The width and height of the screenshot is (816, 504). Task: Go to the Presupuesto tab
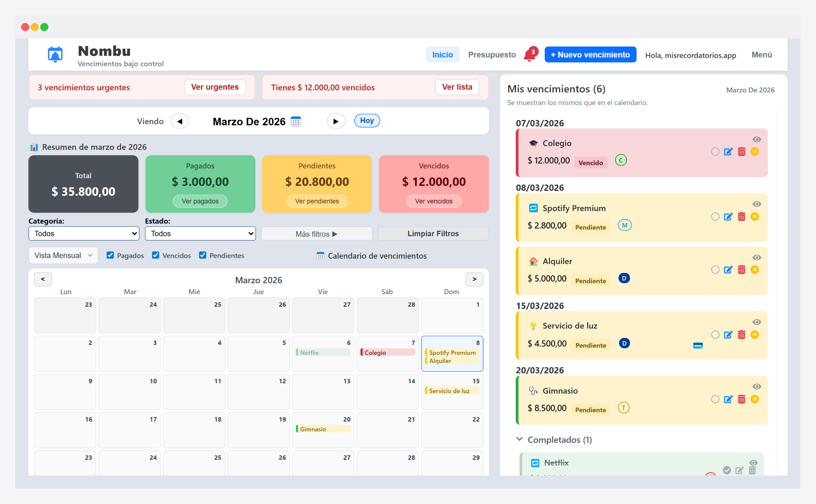(492, 55)
